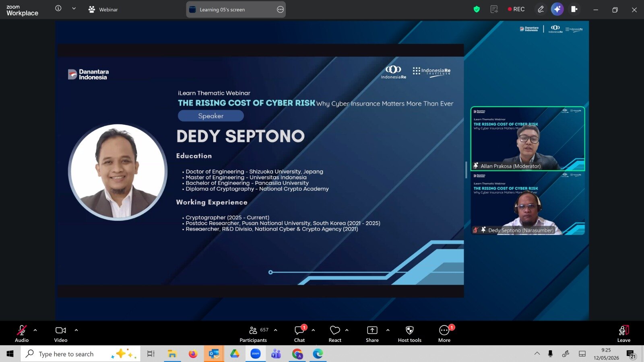Screen dimensions: 644x362
Task: Switch to Zoom taskbar icon
Action: pos(256,354)
